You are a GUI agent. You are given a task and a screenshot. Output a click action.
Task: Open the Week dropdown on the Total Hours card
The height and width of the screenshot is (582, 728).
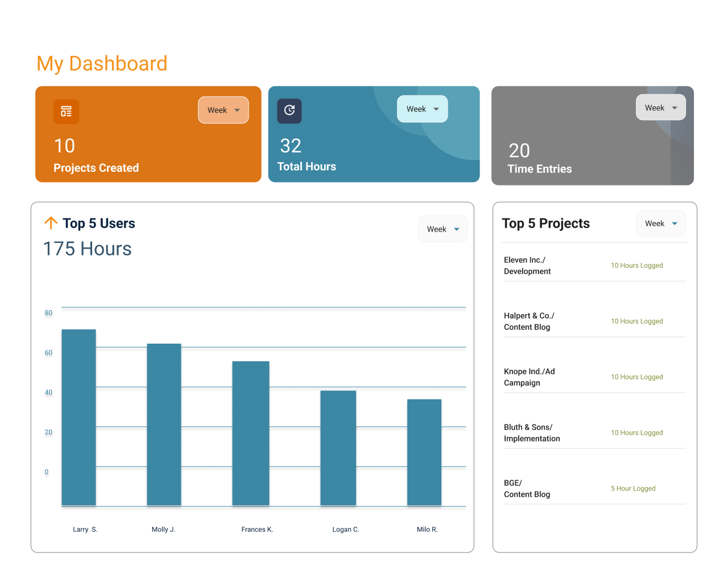coord(422,109)
